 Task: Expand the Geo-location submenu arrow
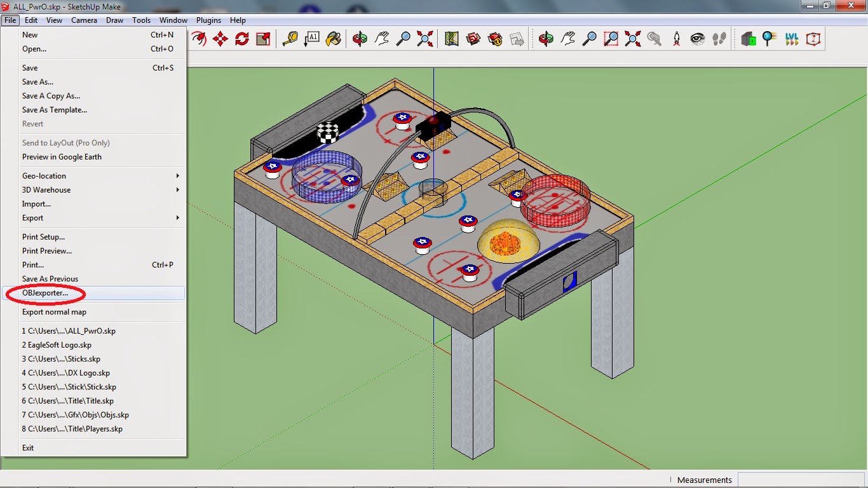pyautogui.click(x=178, y=176)
